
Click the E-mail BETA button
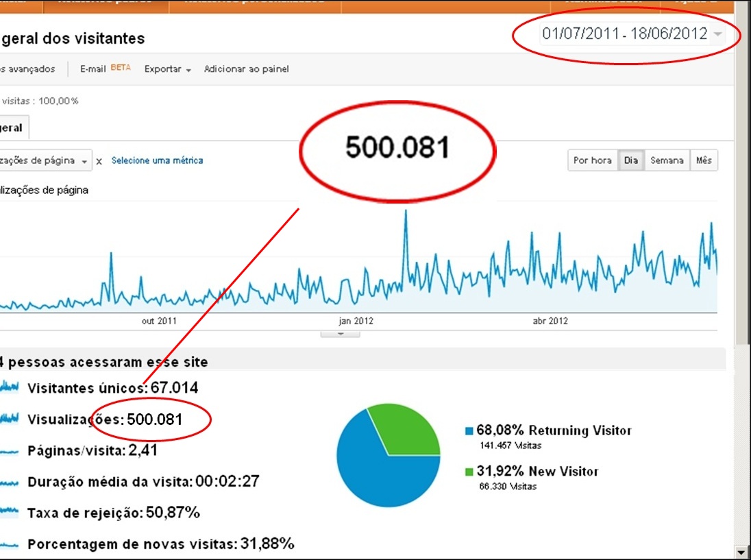pos(104,69)
